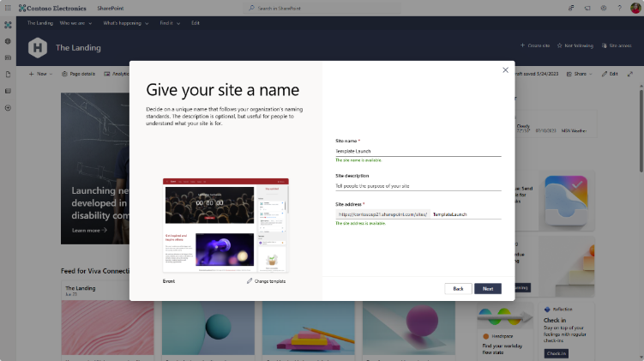
Task: Open the SharePoint app link
Action: (110, 9)
